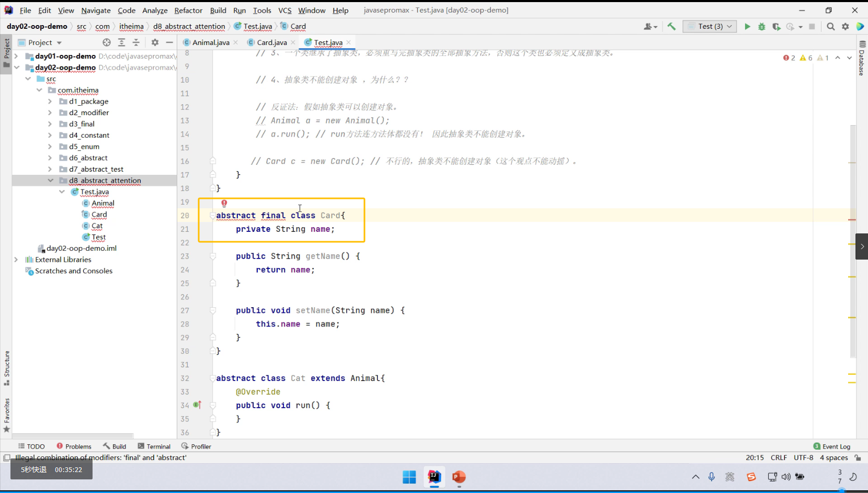Click the override gutter icon on line 34
This screenshot has width=868, height=493.
click(197, 405)
